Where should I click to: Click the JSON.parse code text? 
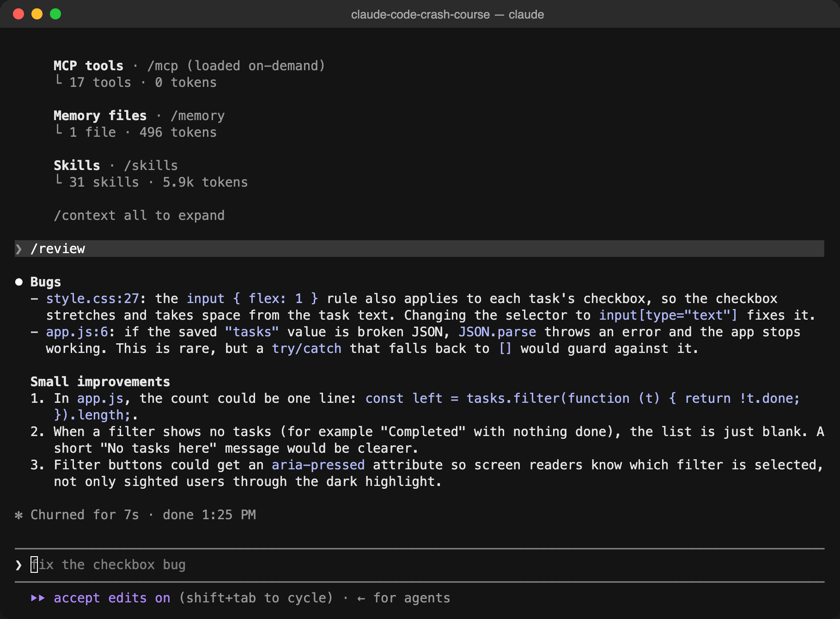coord(497,332)
